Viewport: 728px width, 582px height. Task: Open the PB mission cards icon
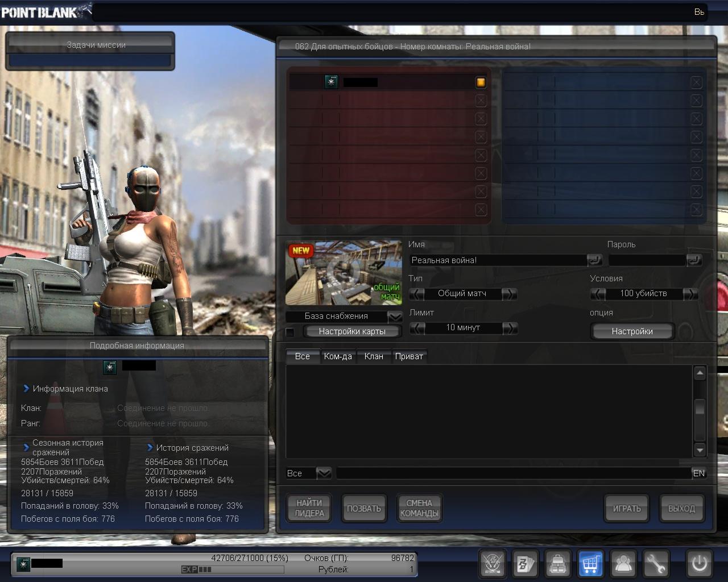[x=525, y=564]
